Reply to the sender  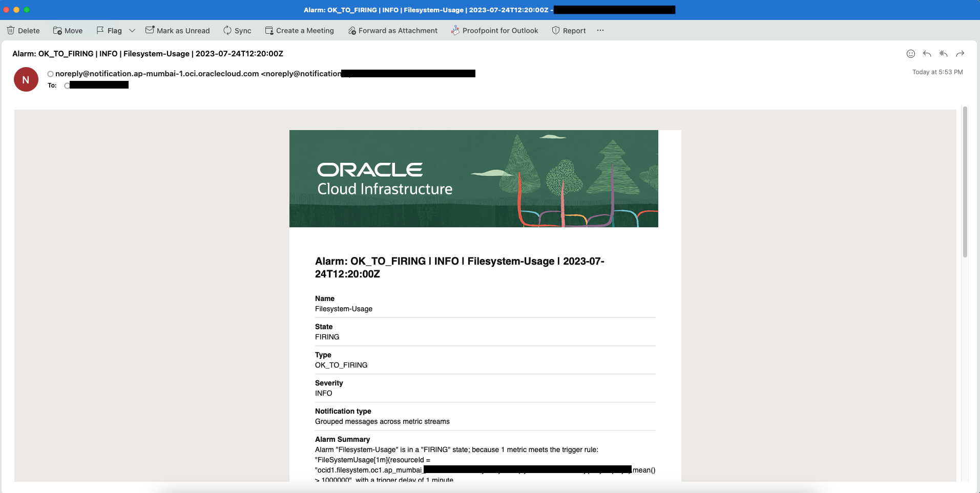(927, 54)
